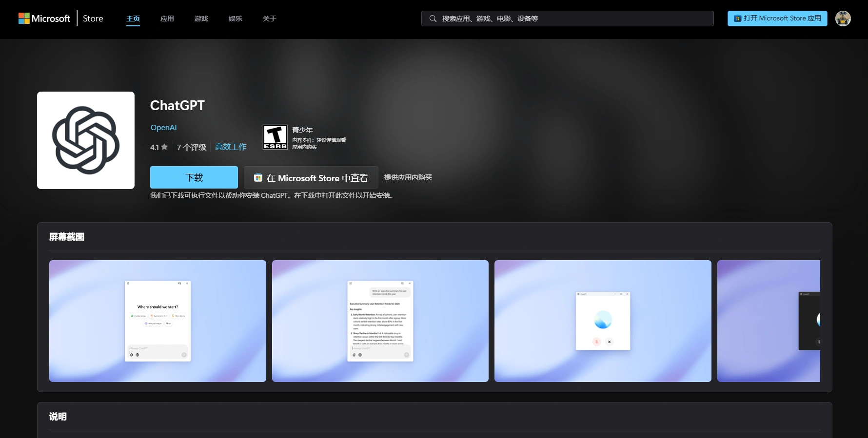Click the 提供应用内购买 label
Image resolution: width=868 pixels, height=438 pixels.
click(x=408, y=177)
